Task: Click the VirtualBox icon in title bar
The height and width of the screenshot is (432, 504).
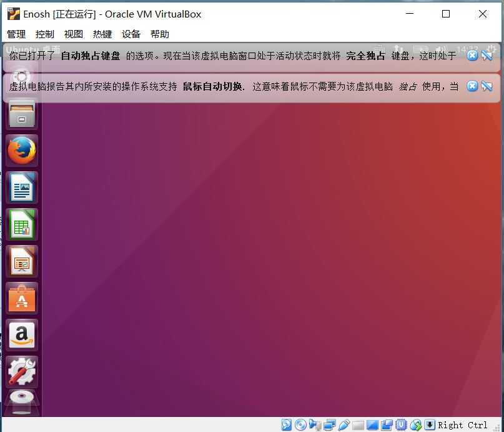Action: coord(14,14)
